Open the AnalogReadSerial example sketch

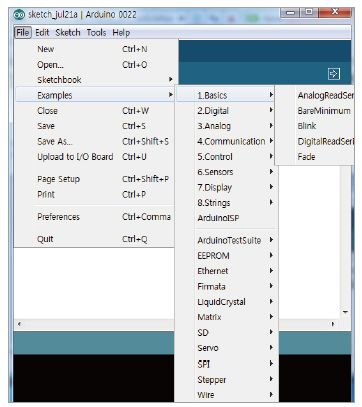point(315,95)
